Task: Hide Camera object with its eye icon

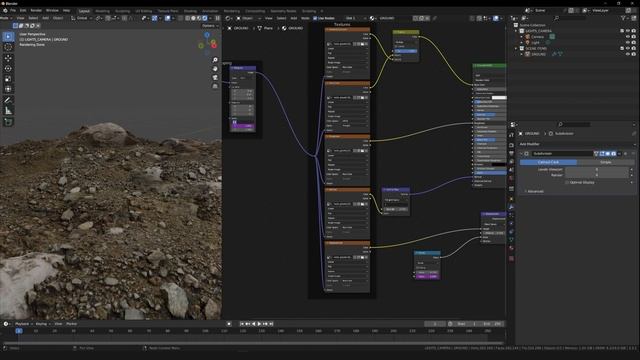Action: tap(628, 37)
